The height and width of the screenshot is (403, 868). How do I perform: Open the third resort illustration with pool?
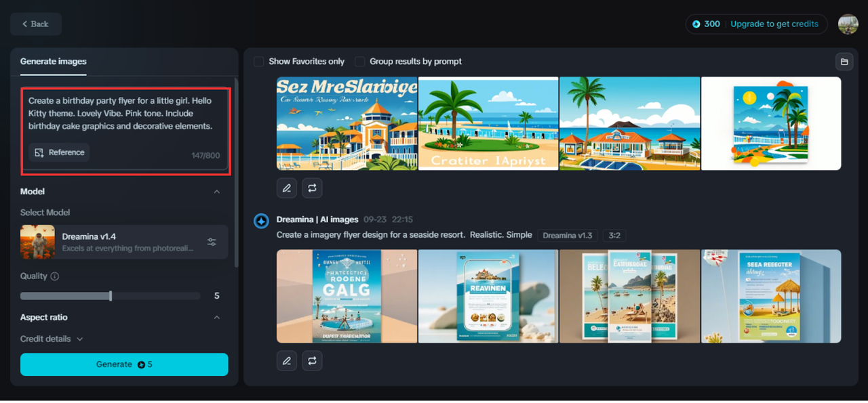[x=630, y=123]
